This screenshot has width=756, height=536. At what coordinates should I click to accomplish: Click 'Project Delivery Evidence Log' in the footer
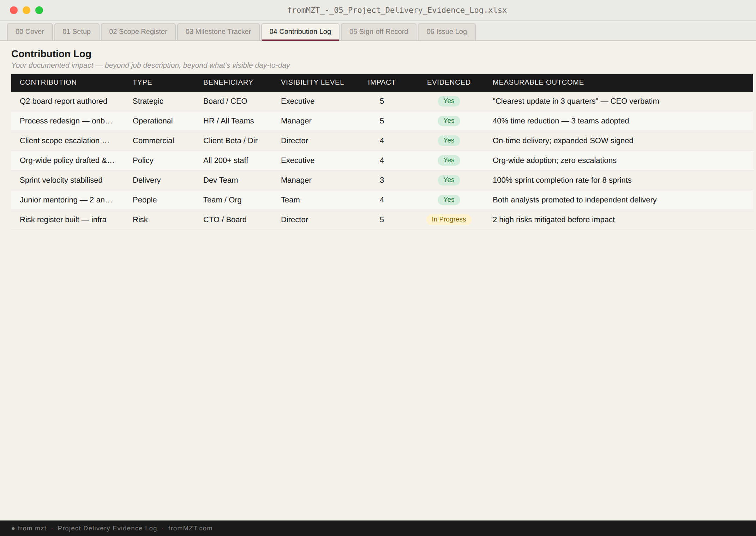point(107,528)
